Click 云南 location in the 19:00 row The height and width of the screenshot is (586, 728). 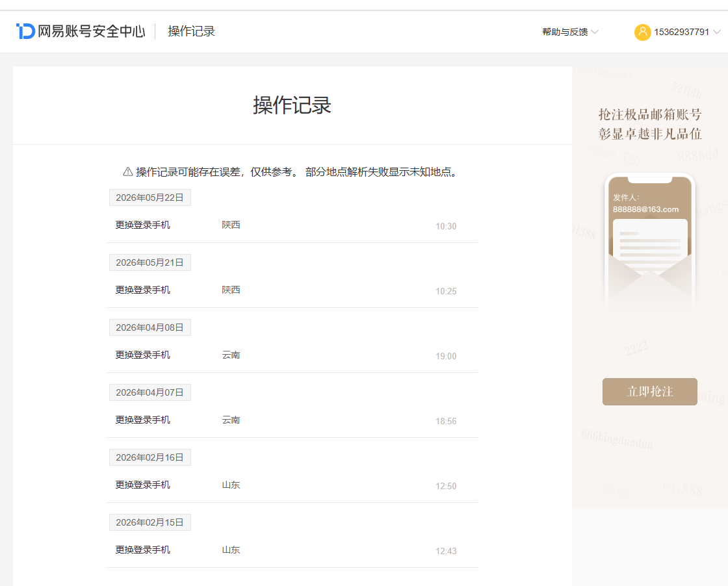231,355
